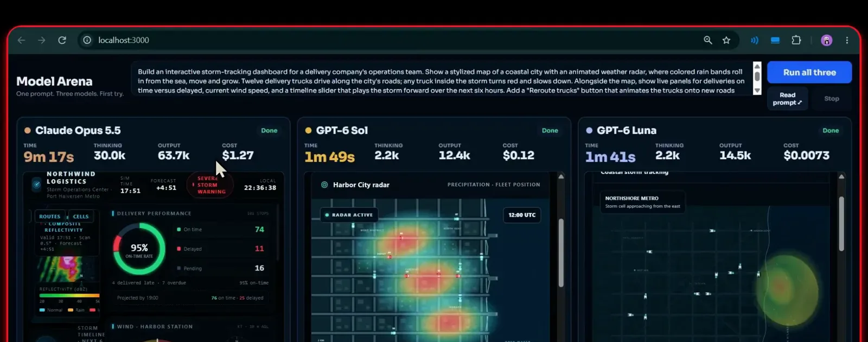
Task: Click the Stop button
Action: [x=832, y=99]
